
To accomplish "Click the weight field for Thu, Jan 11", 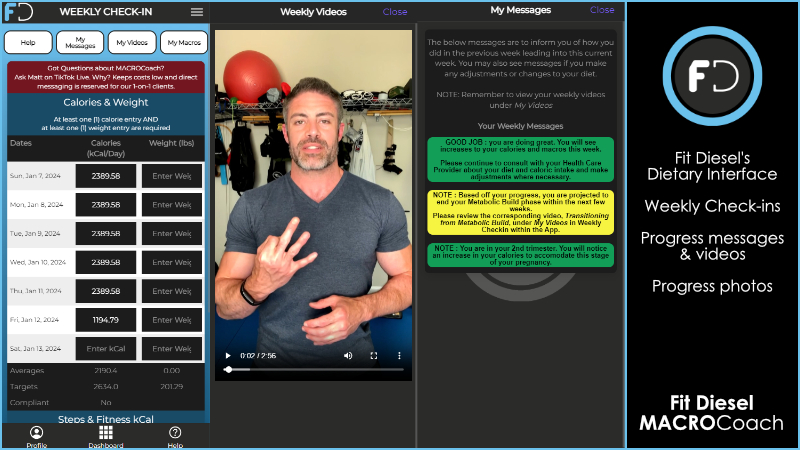I will click(x=172, y=291).
